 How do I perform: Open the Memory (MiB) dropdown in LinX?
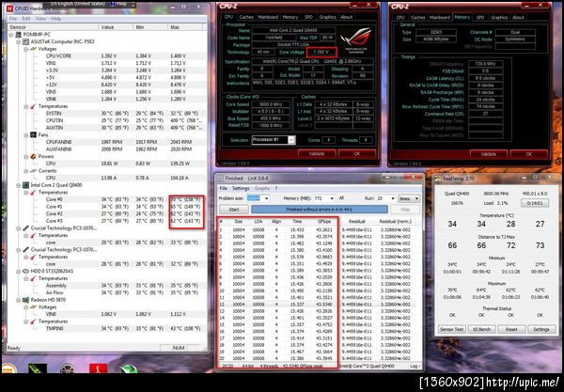tap(332, 198)
